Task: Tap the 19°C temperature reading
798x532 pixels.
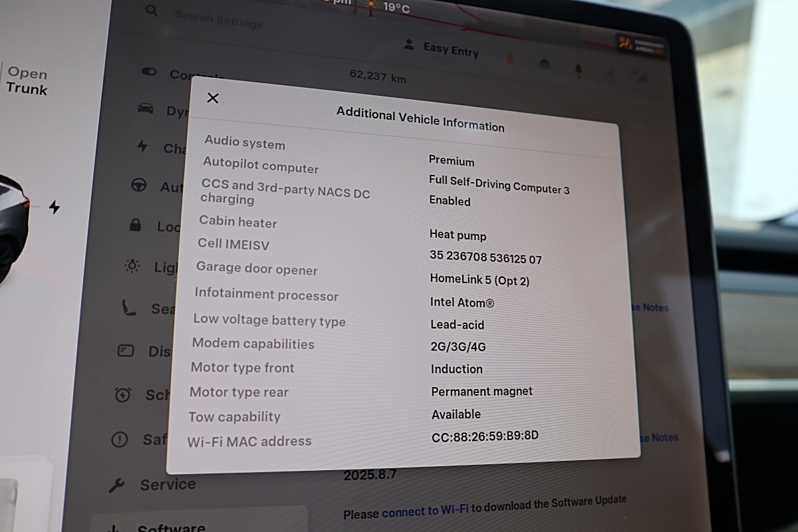Action: coord(397,9)
